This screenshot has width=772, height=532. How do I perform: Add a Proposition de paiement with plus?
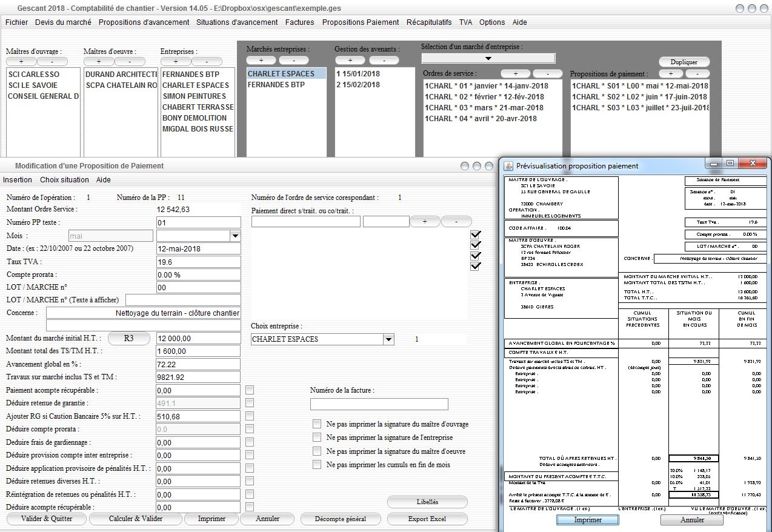tap(671, 74)
